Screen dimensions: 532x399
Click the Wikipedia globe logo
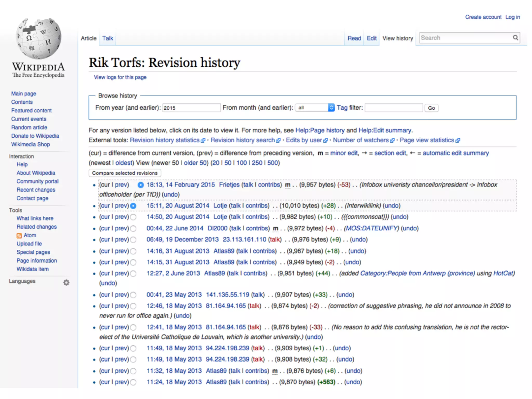pyautogui.click(x=38, y=38)
